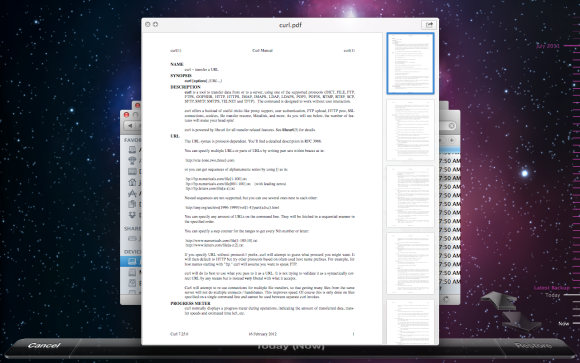Click Cancel in the Time Machine bar
580x363 pixels.
click(x=44, y=345)
